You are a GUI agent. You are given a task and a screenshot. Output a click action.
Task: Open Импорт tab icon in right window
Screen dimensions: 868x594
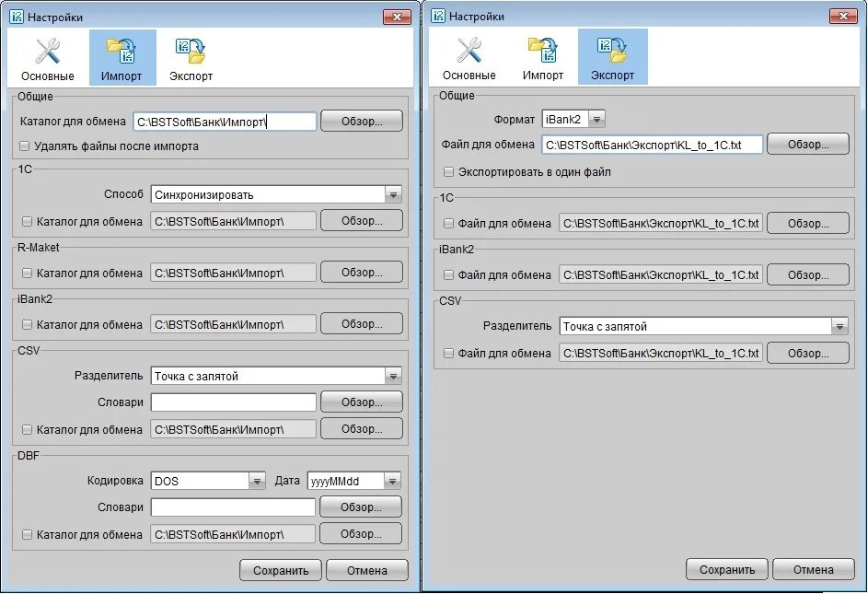click(x=542, y=50)
